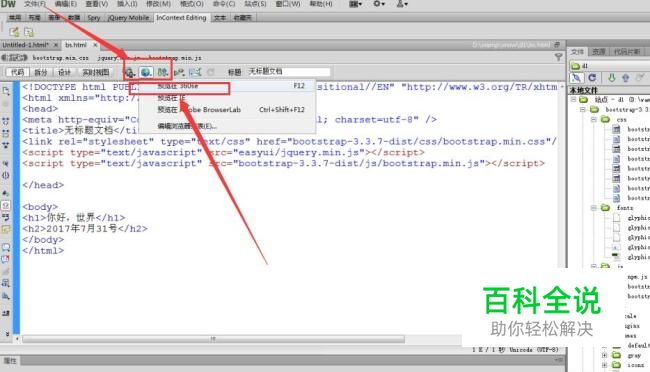Click the Expand All code icon
This screenshot has height=372, width=650.
point(6,145)
